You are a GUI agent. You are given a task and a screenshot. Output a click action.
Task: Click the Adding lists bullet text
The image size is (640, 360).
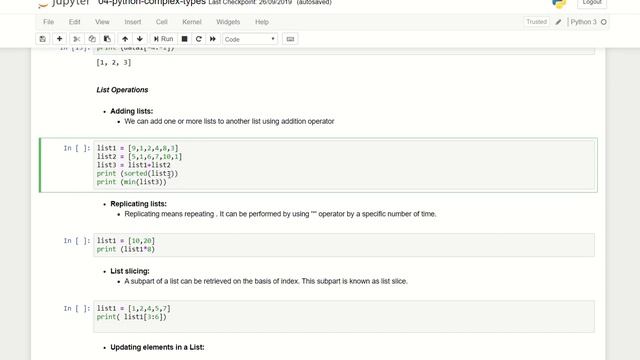click(x=131, y=111)
